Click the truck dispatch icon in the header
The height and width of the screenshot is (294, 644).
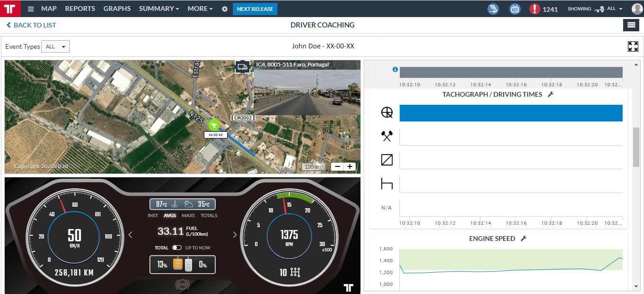(x=493, y=9)
